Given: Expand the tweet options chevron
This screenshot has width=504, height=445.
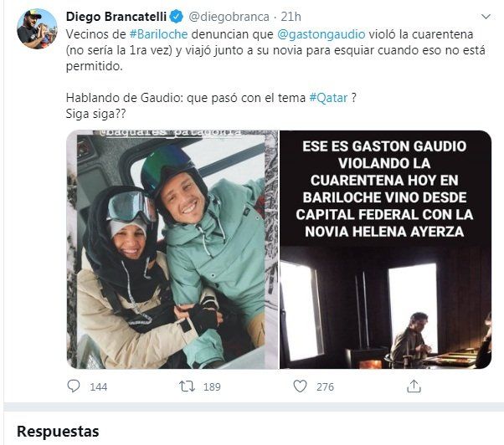Looking at the screenshot, I should [x=486, y=17].
